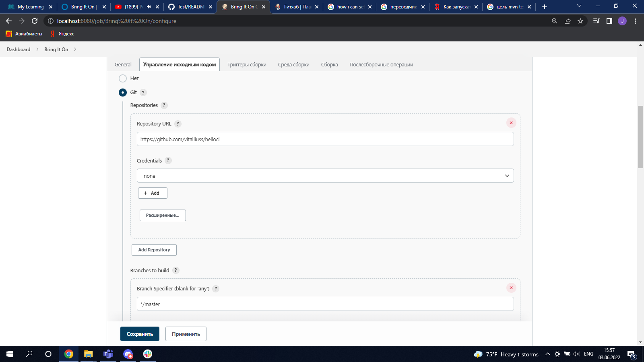The image size is (644, 362).
Task: Open 'Послесборочные операции' tab
Action: click(x=381, y=65)
